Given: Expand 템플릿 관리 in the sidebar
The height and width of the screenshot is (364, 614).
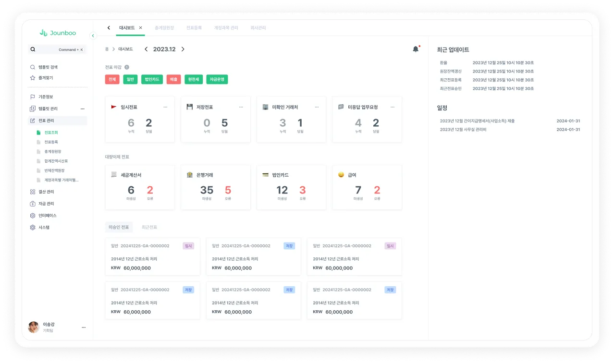Looking at the screenshot, I should (48, 109).
